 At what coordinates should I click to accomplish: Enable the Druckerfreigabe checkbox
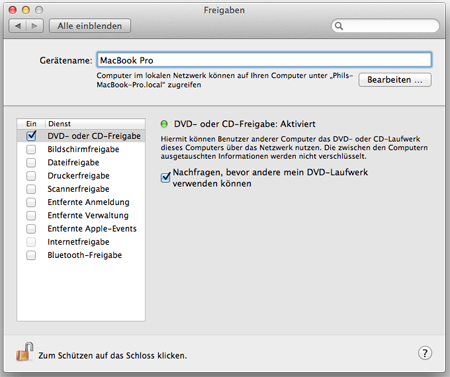pyautogui.click(x=31, y=176)
